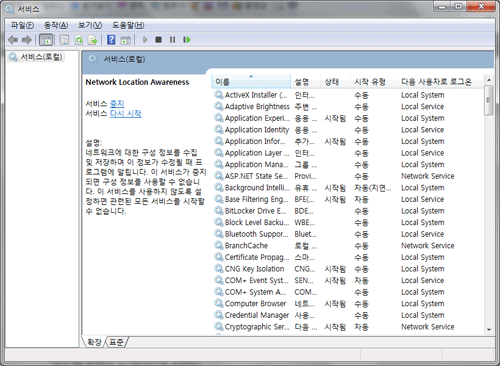Screen dimensions: 500x366
Task: Click the gear icon of Cryptographic Services
Action: pyautogui.click(x=219, y=327)
